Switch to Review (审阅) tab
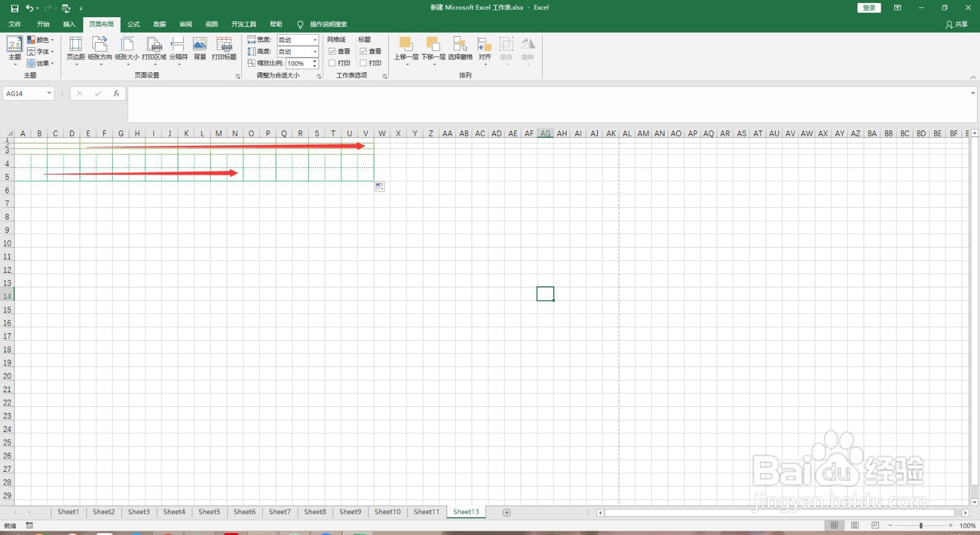Image resolution: width=980 pixels, height=535 pixels. (x=186, y=25)
